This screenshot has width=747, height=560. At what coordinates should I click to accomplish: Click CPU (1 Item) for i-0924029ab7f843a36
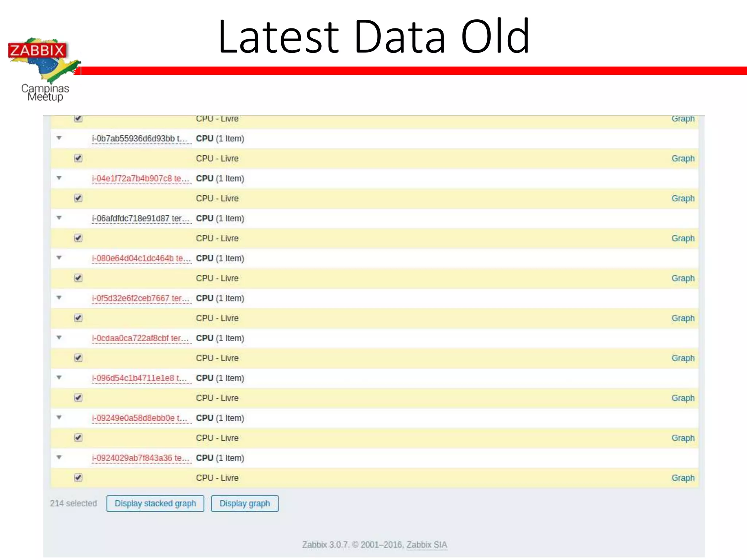coord(220,458)
